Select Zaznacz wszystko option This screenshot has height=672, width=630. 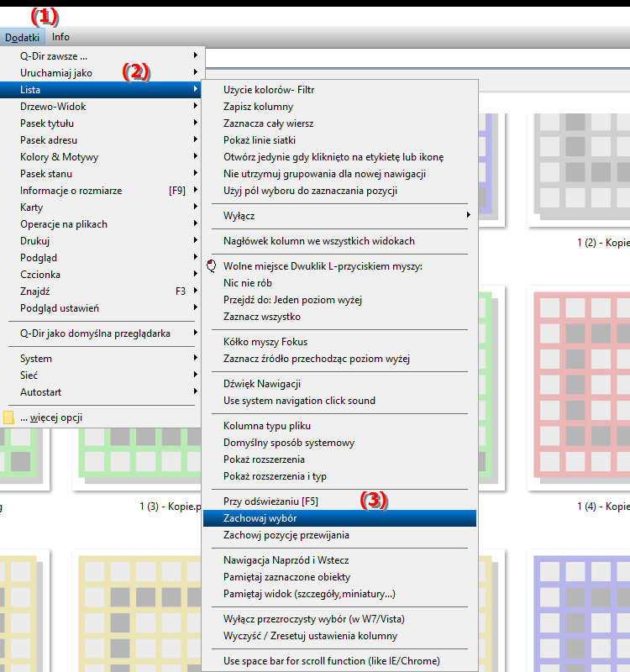(x=339, y=317)
